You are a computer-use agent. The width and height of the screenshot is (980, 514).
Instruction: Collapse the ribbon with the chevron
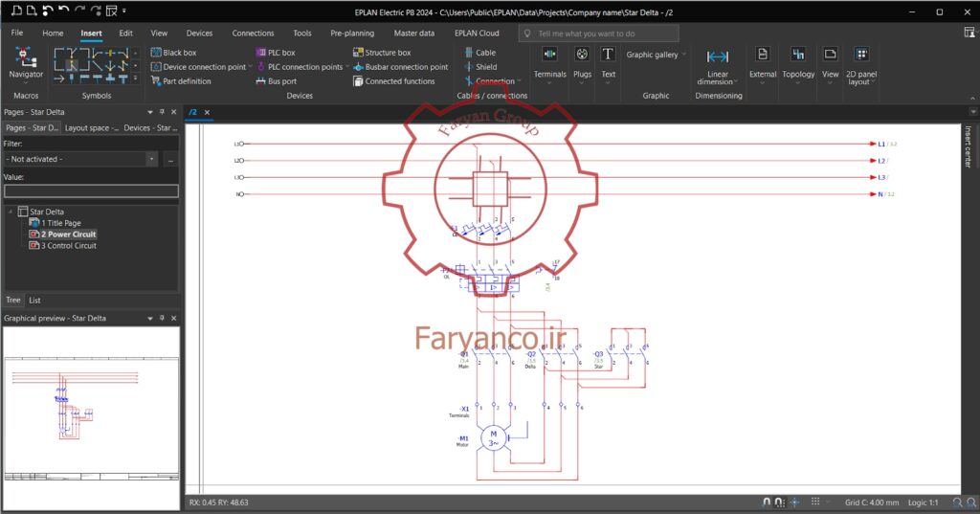pos(972,99)
